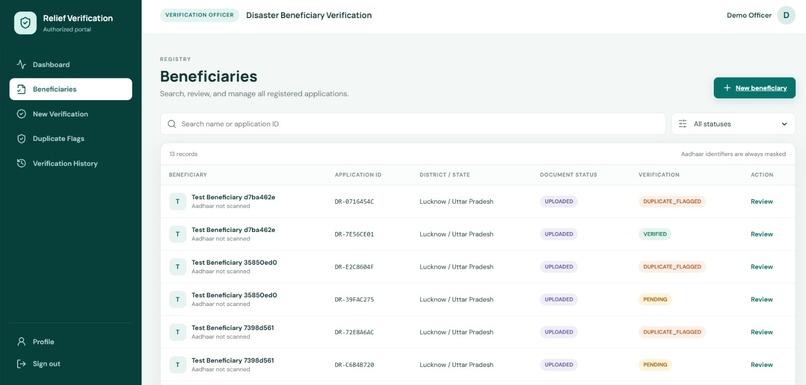Click the plus icon on New beneficiary button

pyautogui.click(x=727, y=88)
